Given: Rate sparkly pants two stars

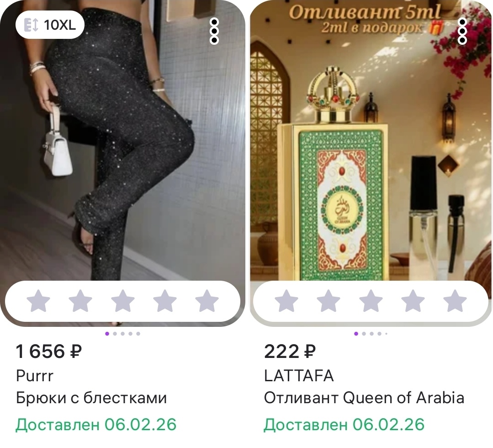Looking at the screenshot, I should [80, 301].
